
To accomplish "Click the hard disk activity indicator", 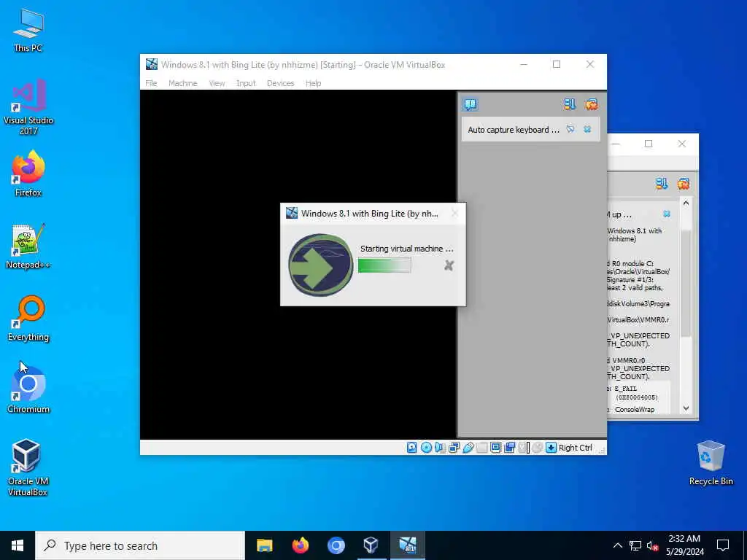I will pos(411,448).
